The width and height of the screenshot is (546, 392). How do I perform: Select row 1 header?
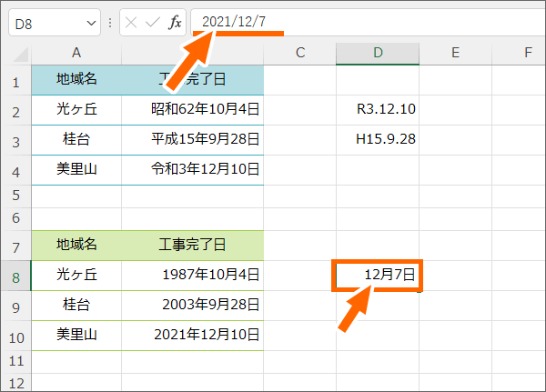16,80
